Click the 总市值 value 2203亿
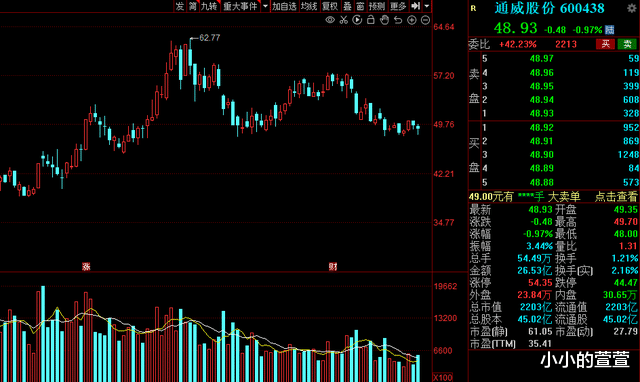 [x=536, y=307]
